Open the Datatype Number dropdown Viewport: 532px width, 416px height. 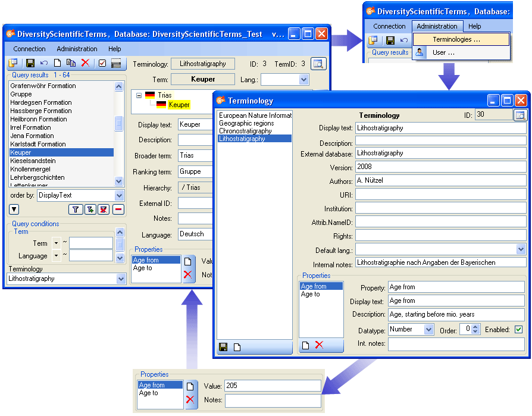tap(428, 329)
